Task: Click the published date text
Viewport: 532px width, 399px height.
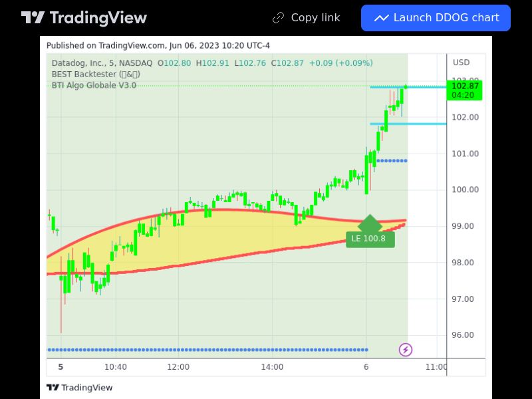Action: click(x=158, y=45)
